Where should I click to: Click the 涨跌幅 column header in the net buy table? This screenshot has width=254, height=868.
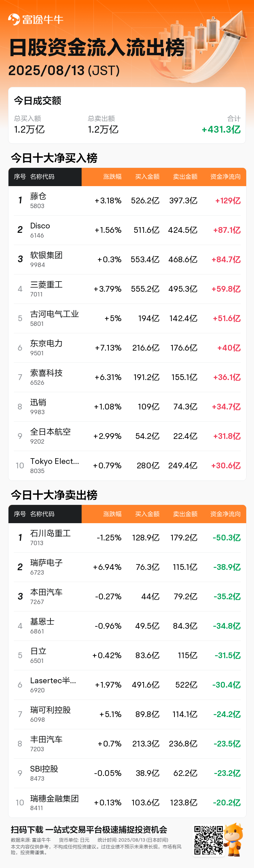coord(112,177)
